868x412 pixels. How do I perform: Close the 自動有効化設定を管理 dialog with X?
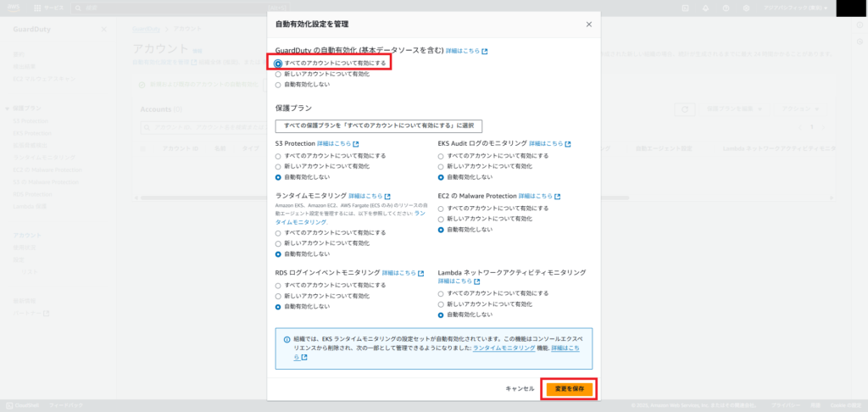tap(589, 25)
